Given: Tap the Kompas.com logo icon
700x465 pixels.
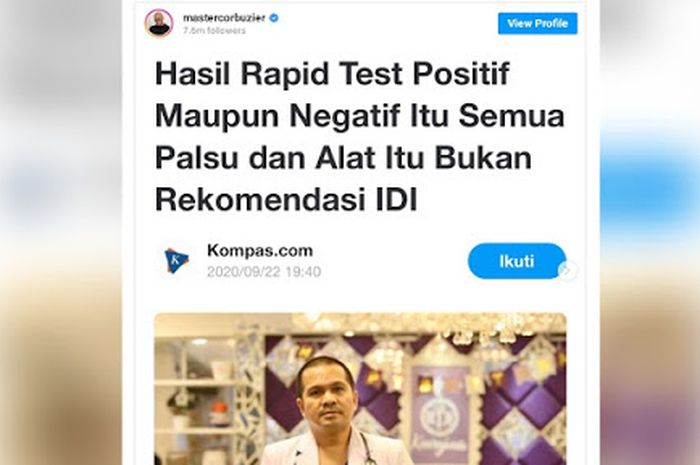Looking at the screenshot, I should click(x=177, y=260).
